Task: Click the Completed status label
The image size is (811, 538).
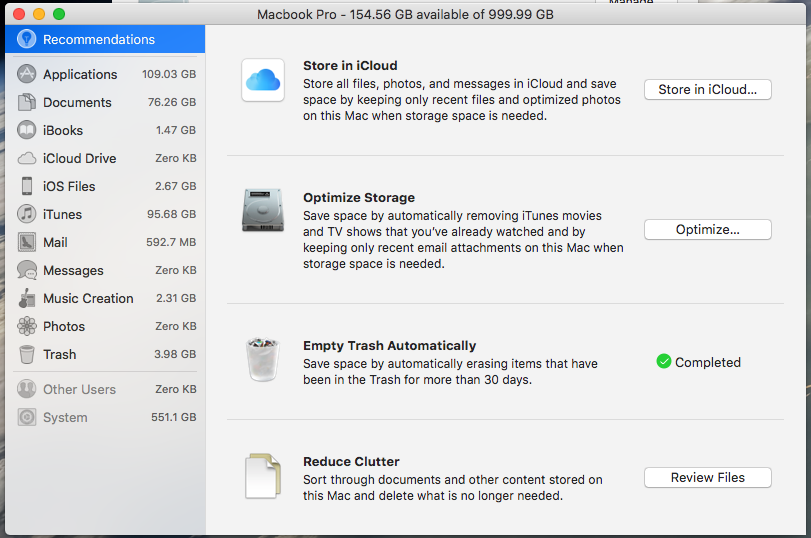Action: point(708,362)
